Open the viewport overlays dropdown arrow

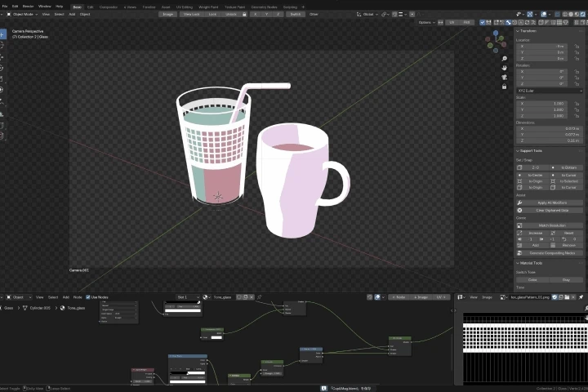pos(549,14)
